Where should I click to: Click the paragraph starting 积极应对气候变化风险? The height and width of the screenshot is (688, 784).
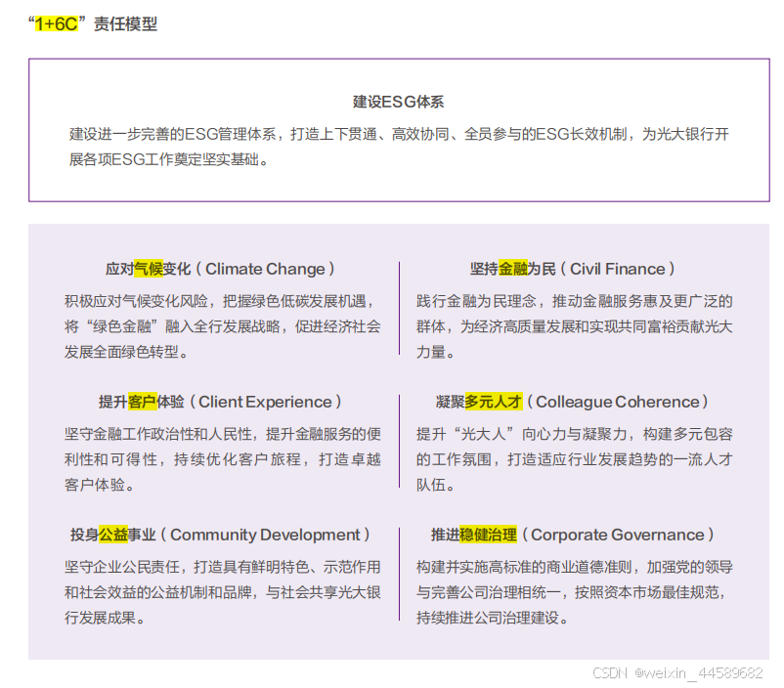pyautogui.click(x=223, y=326)
